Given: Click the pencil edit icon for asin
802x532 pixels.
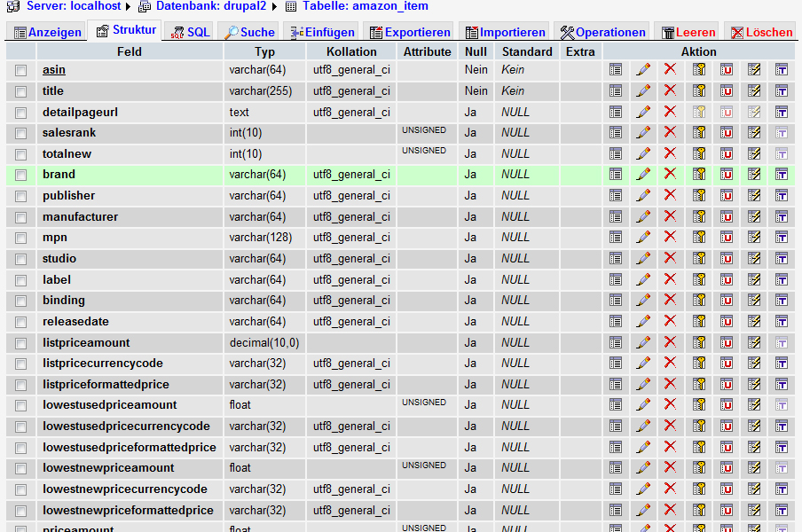Looking at the screenshot, I should click(643, 69).
